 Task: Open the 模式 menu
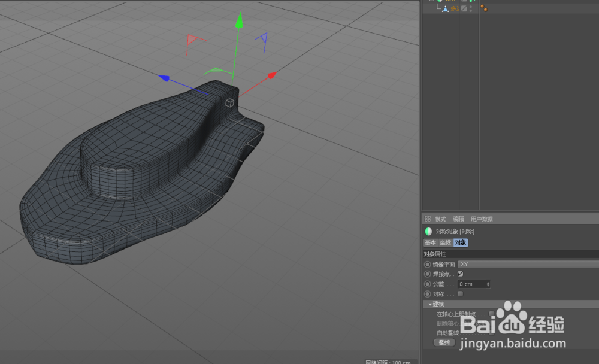440,219
